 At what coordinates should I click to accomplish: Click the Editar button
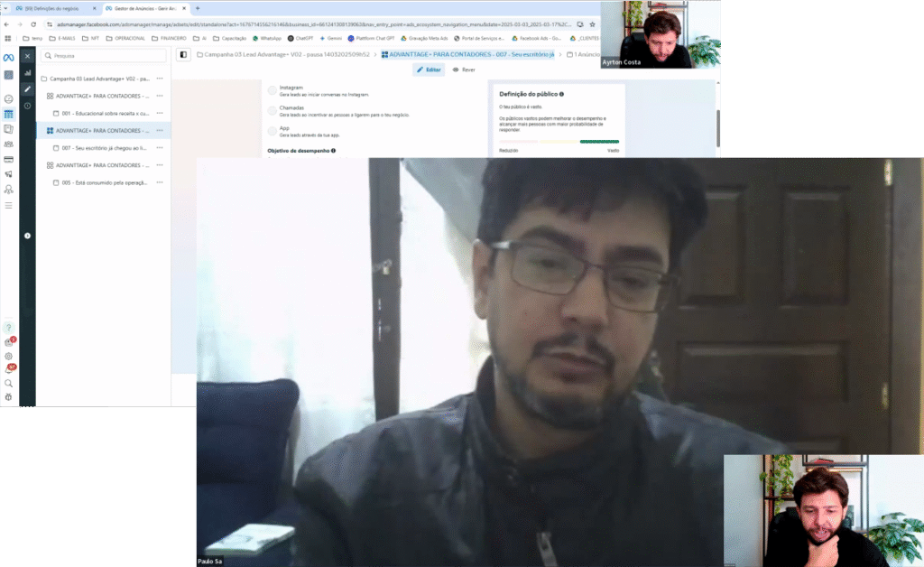coord(430,70)
